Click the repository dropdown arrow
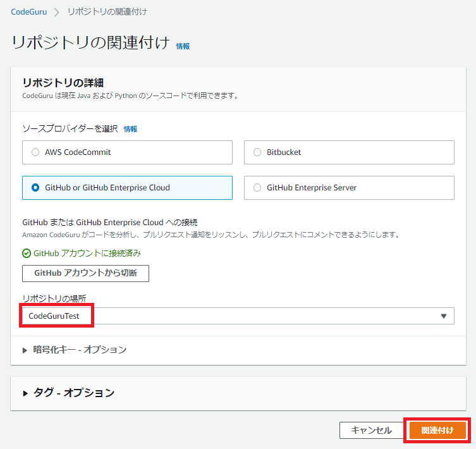 coord(444,316)
